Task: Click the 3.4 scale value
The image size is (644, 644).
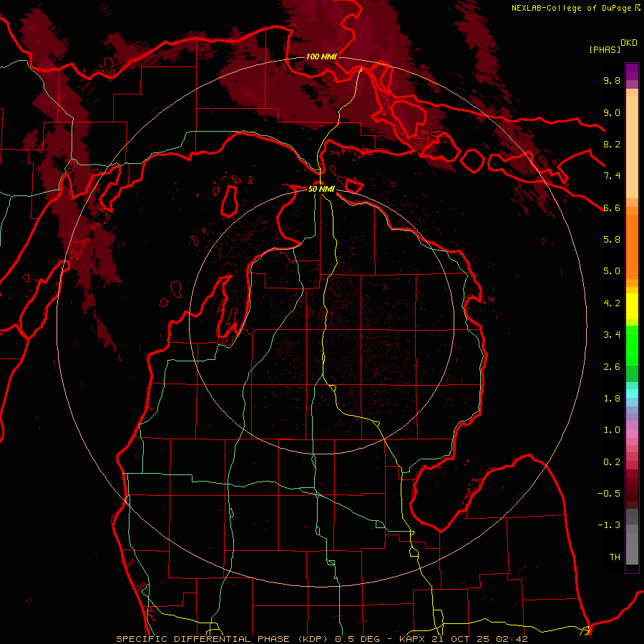Action: (612, 335)
